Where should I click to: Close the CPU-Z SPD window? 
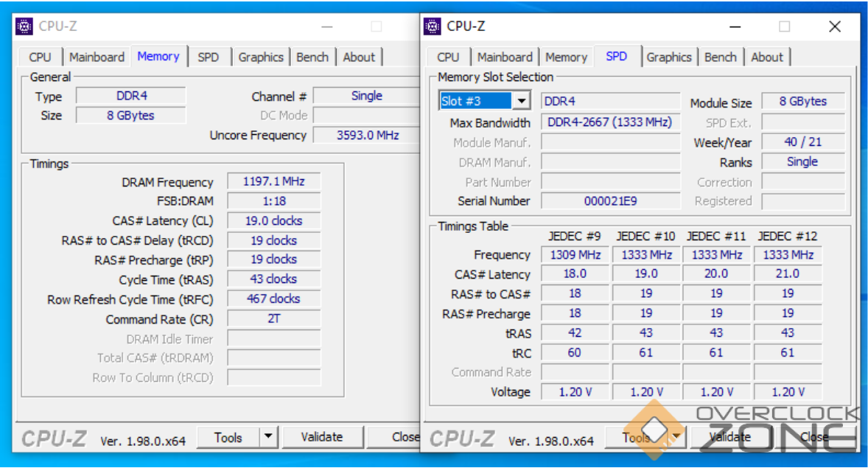(x=834, y=27)
